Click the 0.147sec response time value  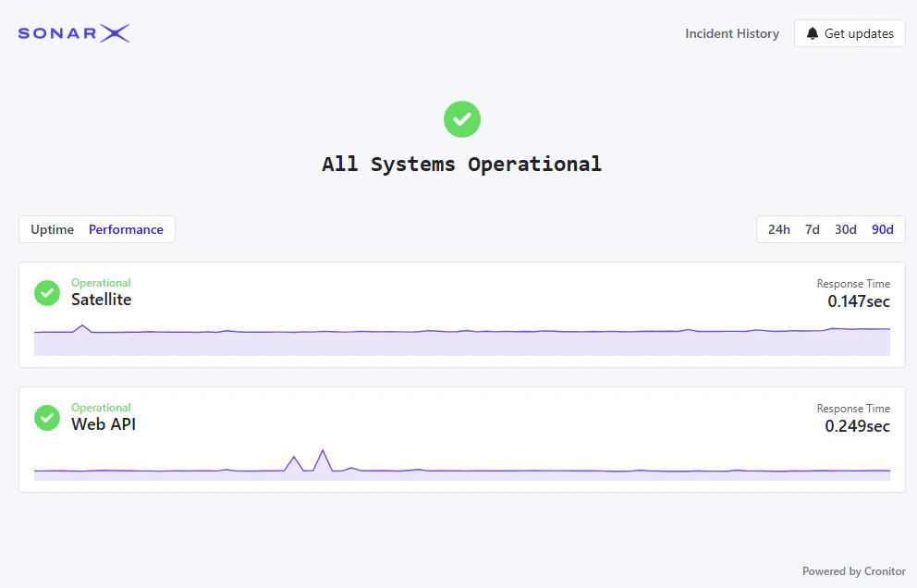point(859,301)
